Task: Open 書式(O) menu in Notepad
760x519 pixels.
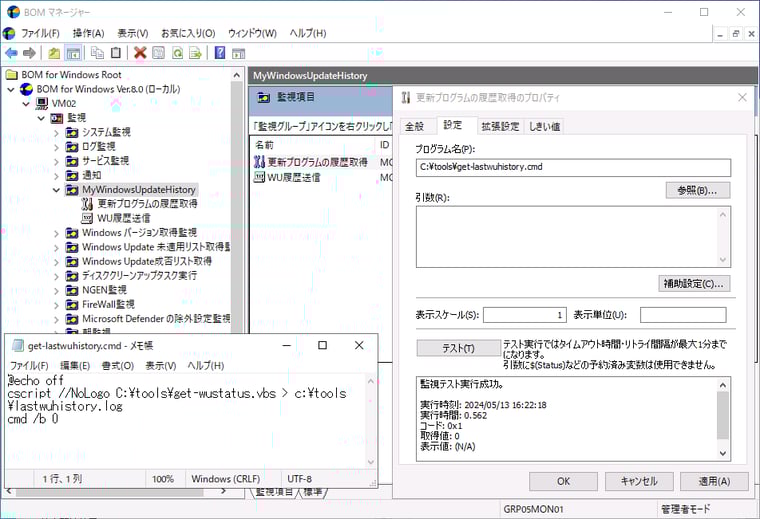Action: tap(117, 365)
